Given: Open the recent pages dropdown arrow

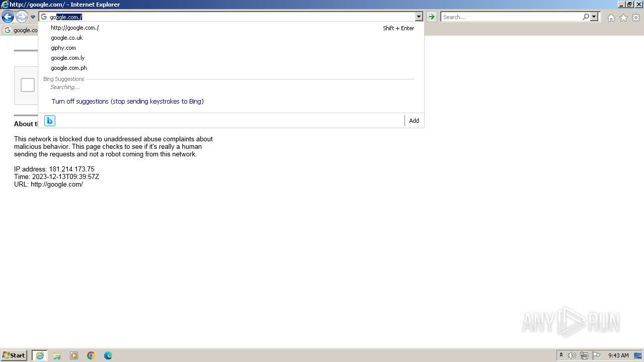Looking at the screenshot, I should [33, 17].
